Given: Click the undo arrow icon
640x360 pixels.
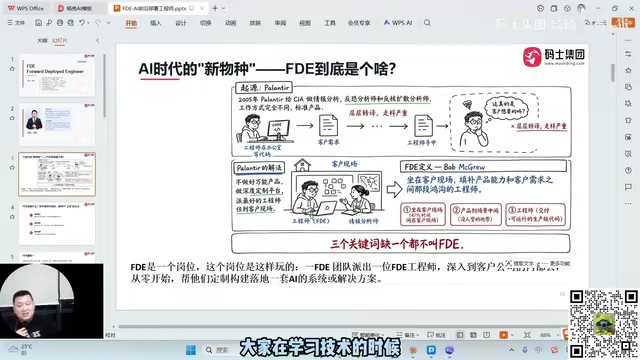Looking at the screenshot, I should (x=82, y=23).
